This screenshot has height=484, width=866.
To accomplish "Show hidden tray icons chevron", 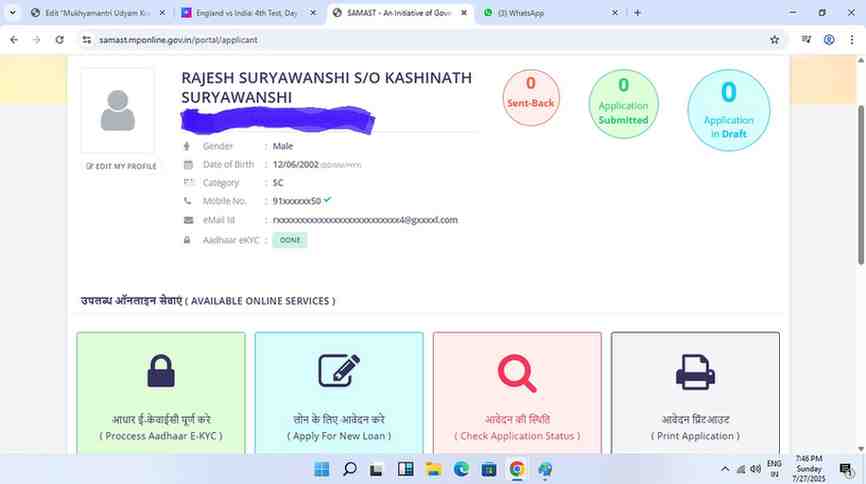I will (x=725, y=469).
